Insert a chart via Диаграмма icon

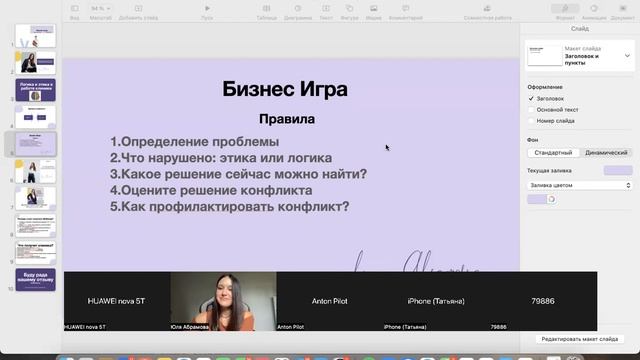298,9
